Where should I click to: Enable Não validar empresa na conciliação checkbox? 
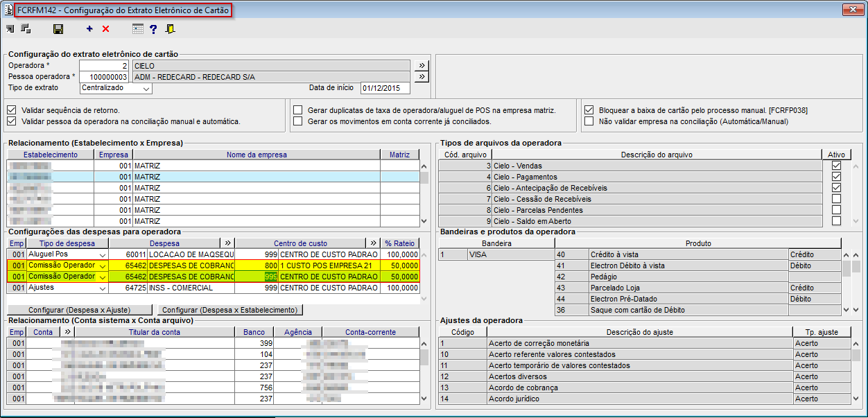[x=589, y=121]
